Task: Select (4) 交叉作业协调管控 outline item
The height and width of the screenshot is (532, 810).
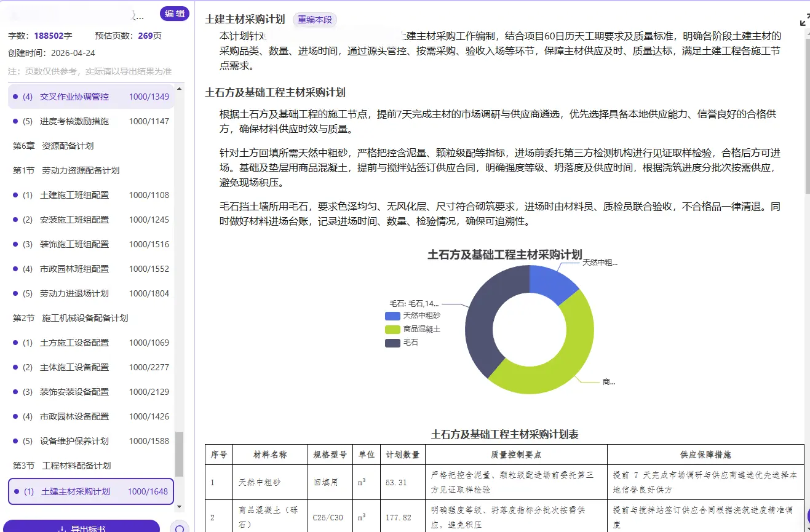Action: point(91,97)
